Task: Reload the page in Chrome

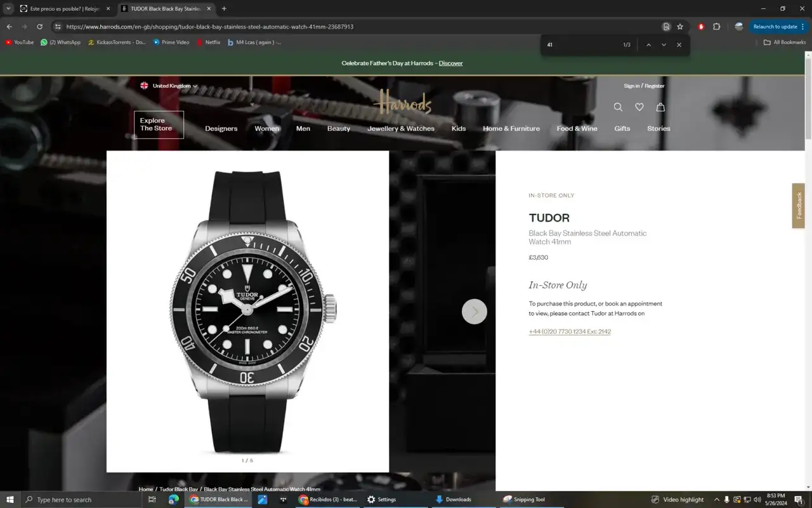Action: click(39, 27)
